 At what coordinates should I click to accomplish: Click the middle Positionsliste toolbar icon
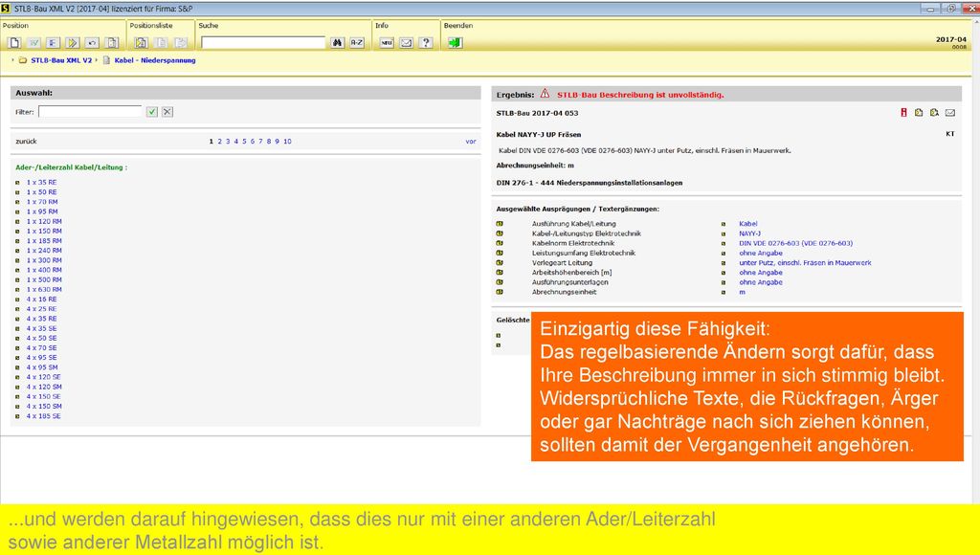point(161,42)
